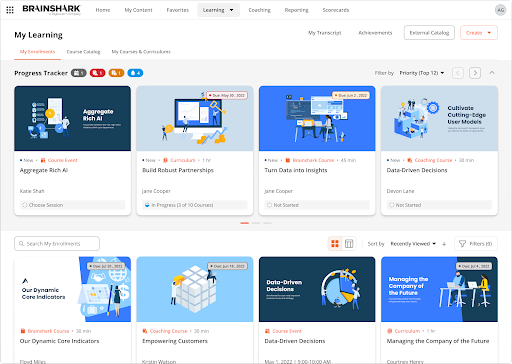Open Empowering Customers cube thumbnail
The height and width of the screenshot is (364, 512).
point(195,289)
